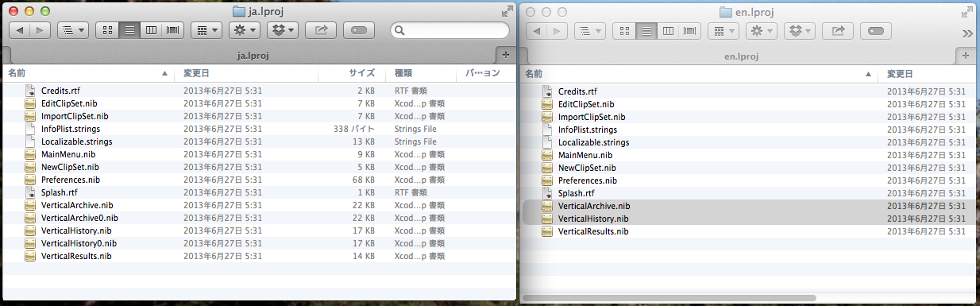Select MainMenu.nib in en.lproj window
The height and width of the screenshot is (306, 980).
[x=585, y=155]
